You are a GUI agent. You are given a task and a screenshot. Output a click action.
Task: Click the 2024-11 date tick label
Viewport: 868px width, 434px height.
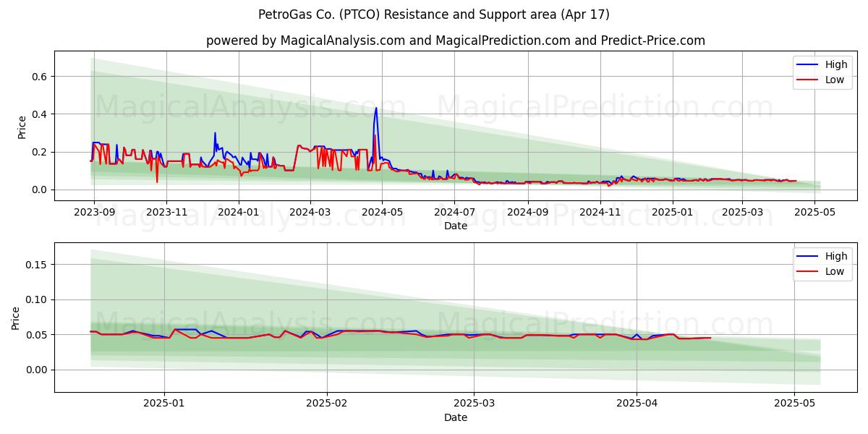[600, 212]
